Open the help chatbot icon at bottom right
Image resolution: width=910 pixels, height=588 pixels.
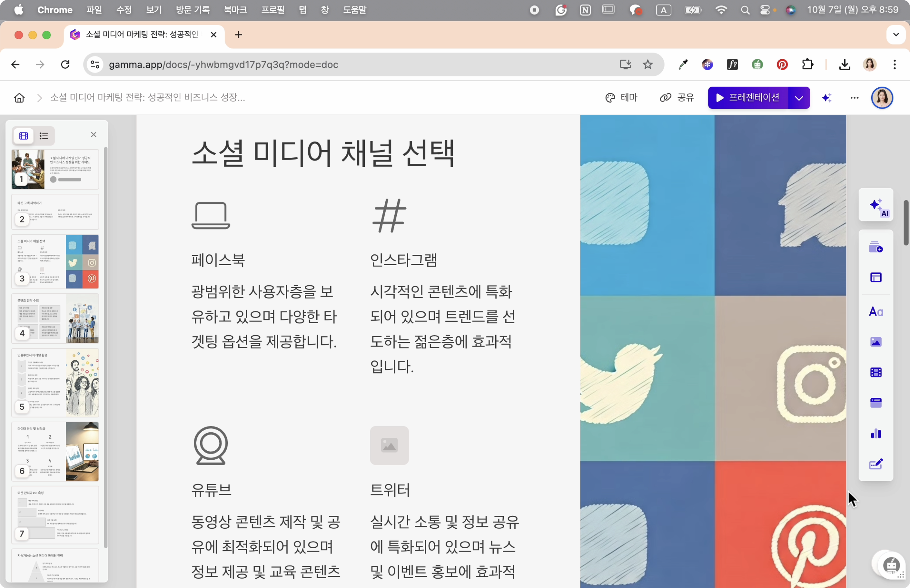pyautogui.click(x=891, y=565)
